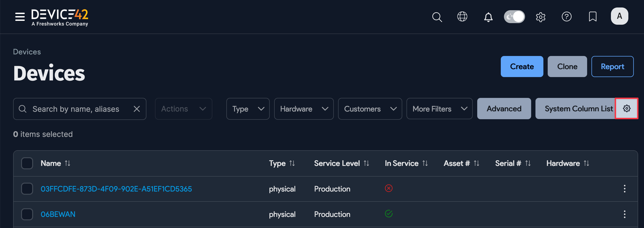The image size is (644, 228).
Task: Select the checkbox for device 06BEWAN
Action: [x=27, y=214]
